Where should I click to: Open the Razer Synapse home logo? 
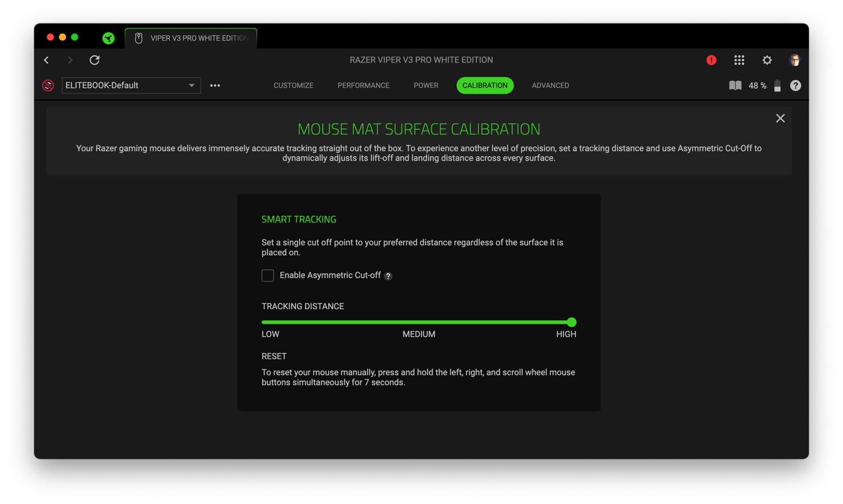pos(108,38)
